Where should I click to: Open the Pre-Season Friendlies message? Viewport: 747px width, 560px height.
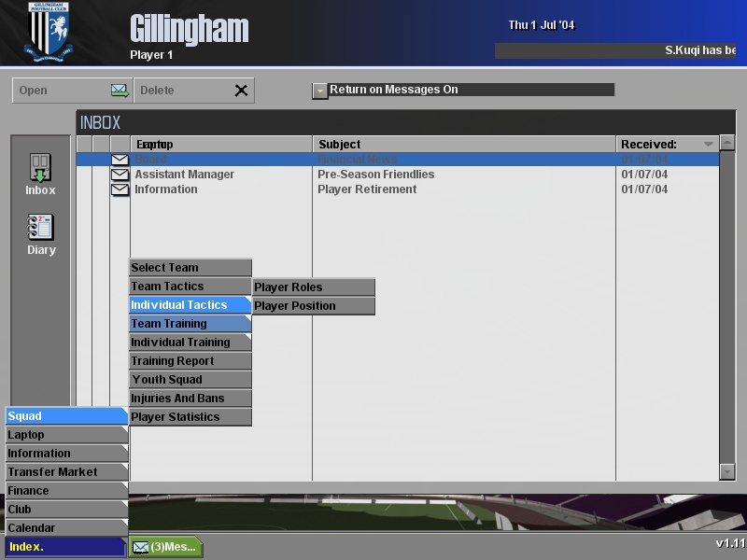(375, 175)
